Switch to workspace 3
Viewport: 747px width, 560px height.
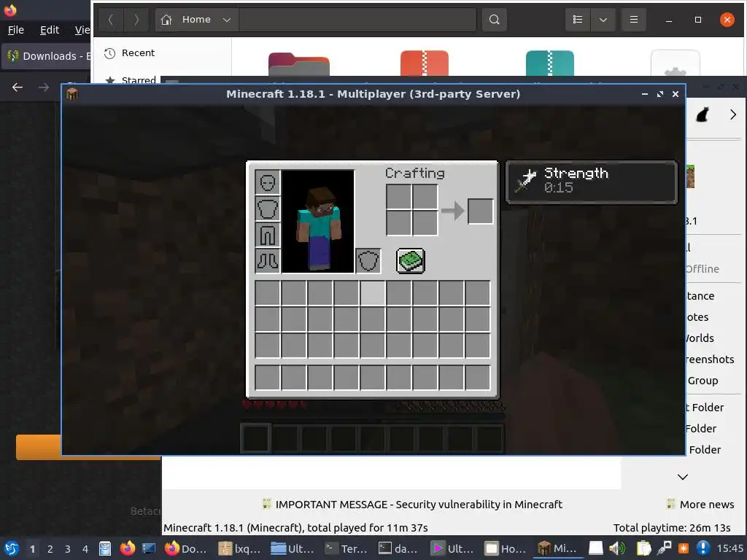point(68,549)
